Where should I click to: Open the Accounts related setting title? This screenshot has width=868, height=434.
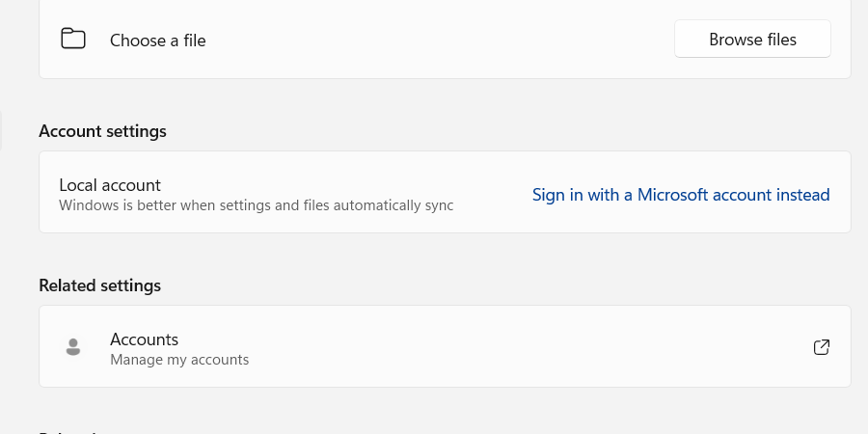[x=145, y=339]
